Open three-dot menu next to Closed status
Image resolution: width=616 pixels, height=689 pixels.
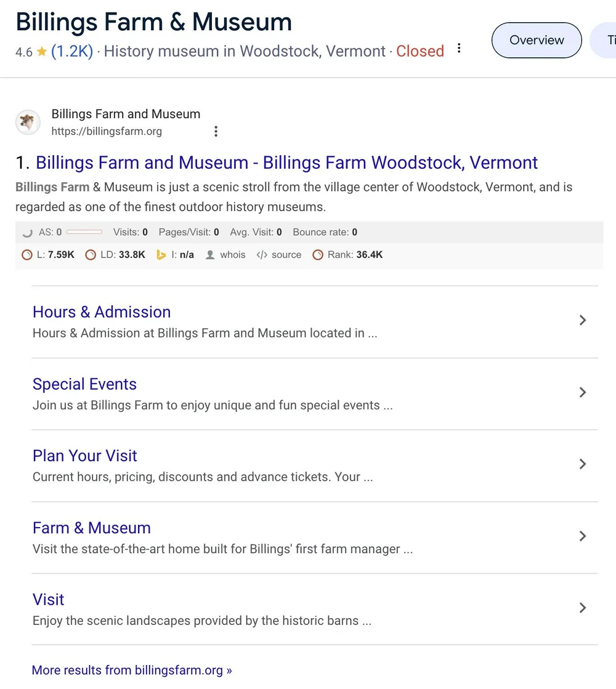click(459, 49)
